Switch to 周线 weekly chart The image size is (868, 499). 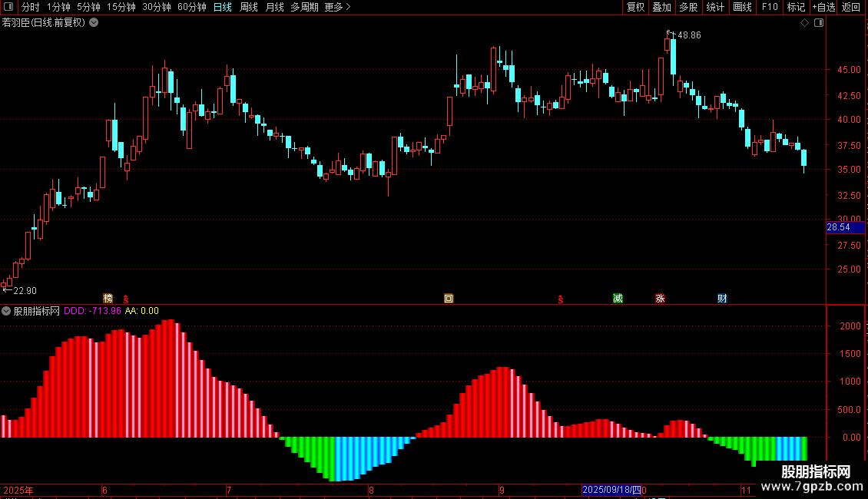249,7
